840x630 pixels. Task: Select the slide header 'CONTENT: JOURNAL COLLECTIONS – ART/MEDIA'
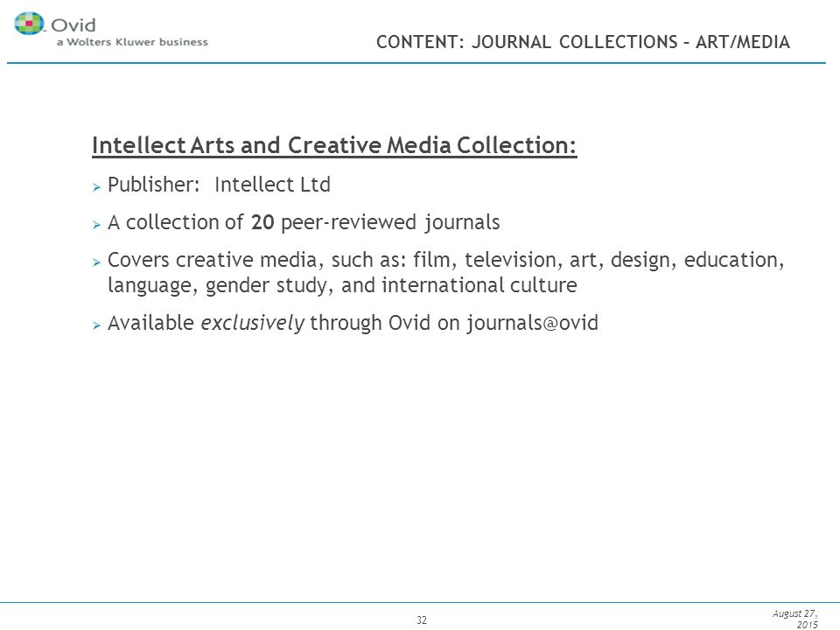click(x=583, y=42)
